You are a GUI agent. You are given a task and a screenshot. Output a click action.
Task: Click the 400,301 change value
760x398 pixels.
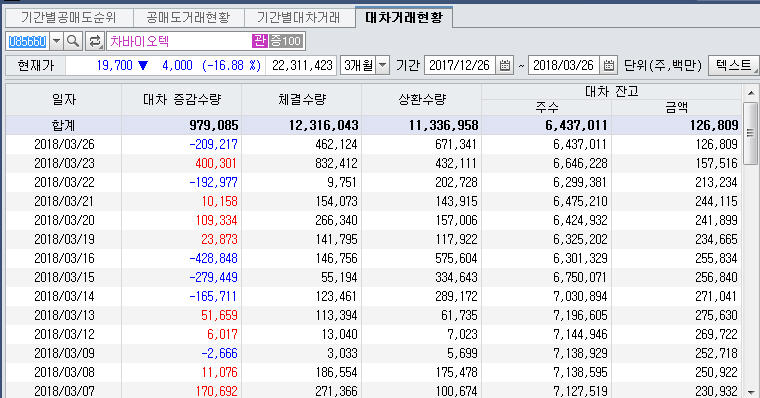216,163
